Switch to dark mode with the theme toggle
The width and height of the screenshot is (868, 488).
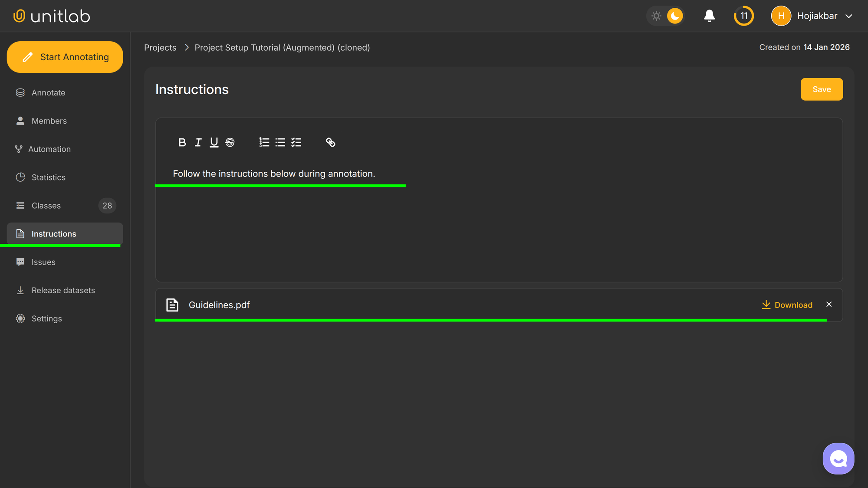(674, 16)
